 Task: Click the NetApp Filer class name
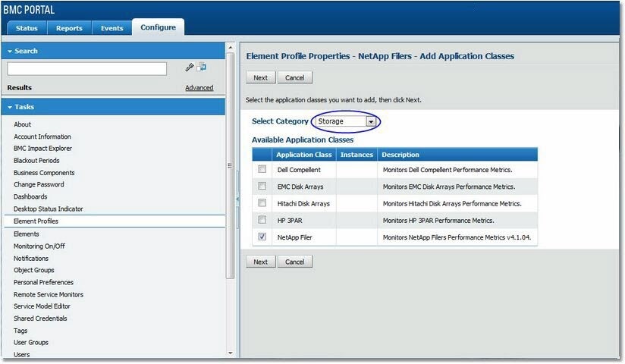(x=294, y=237)
